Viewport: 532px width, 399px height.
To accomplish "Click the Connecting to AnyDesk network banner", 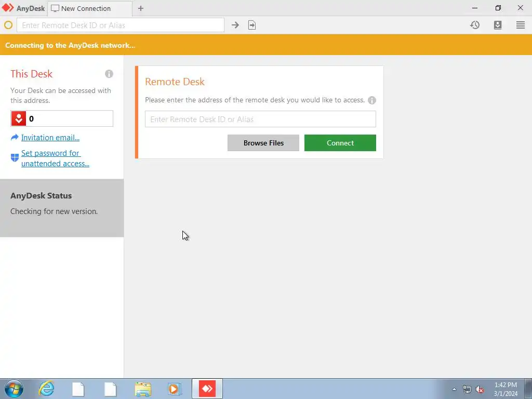I will point(266,45).
